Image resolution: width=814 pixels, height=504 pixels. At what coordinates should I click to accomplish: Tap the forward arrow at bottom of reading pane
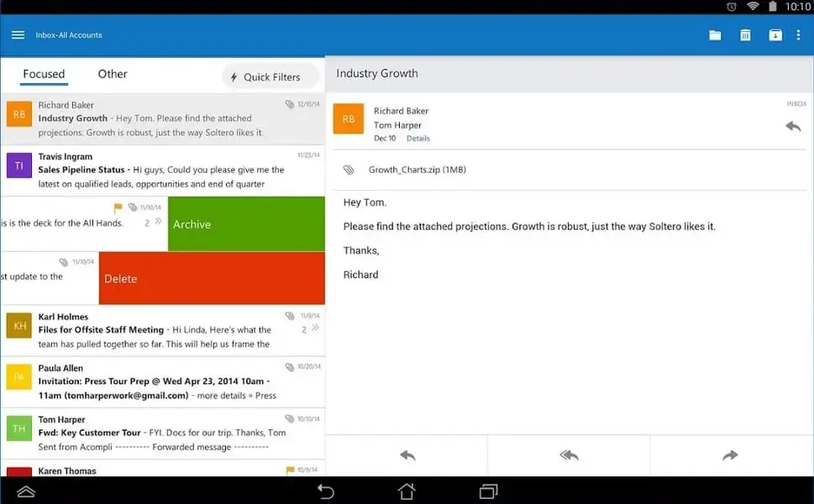click(x=730, y=454)
